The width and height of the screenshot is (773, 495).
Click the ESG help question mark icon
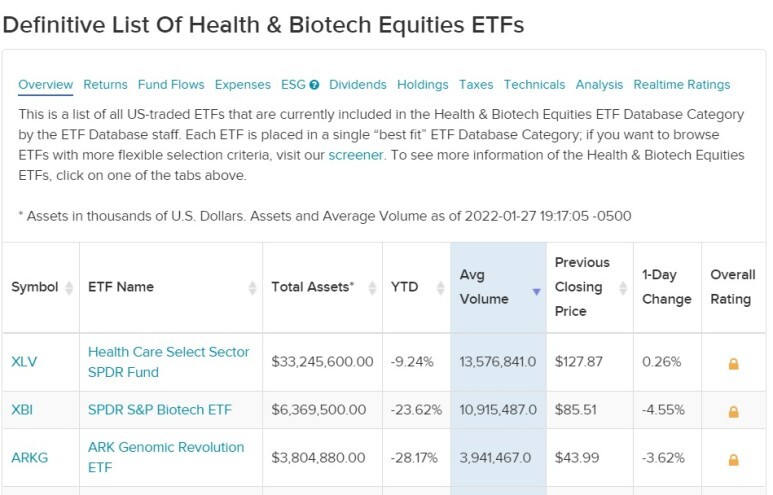coord(314,85)
